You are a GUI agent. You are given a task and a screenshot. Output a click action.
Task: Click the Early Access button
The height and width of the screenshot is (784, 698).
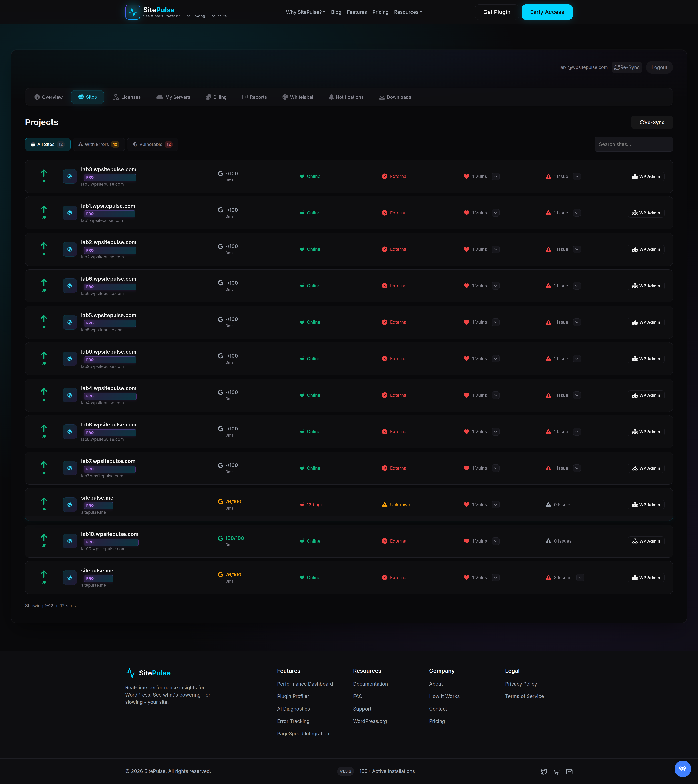[x=547, y=12]
